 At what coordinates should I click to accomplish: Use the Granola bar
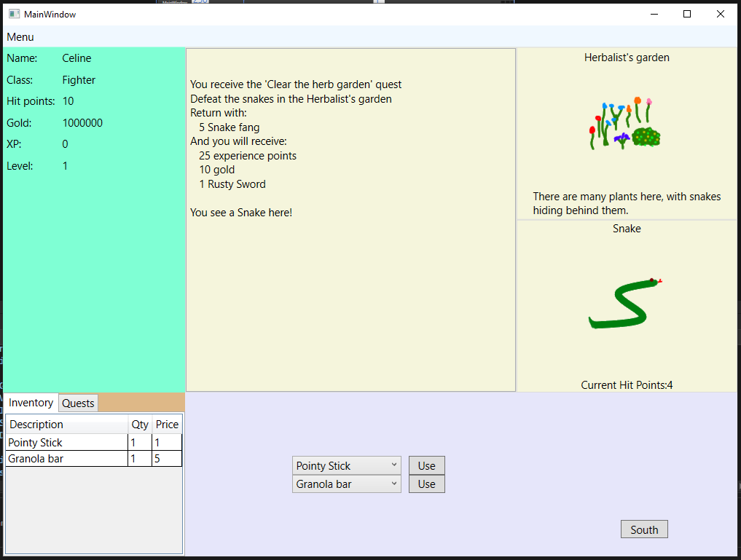pos(427,484)
